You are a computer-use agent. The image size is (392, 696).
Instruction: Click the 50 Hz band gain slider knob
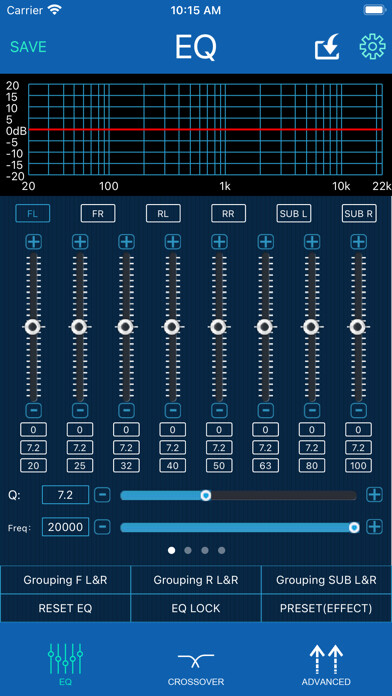[218, 327]
